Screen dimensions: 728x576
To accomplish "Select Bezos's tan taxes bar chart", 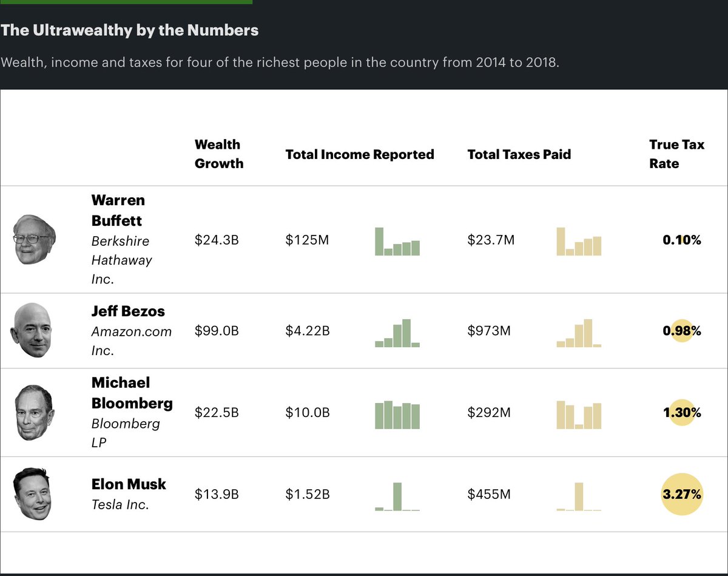I will point(579,333).
